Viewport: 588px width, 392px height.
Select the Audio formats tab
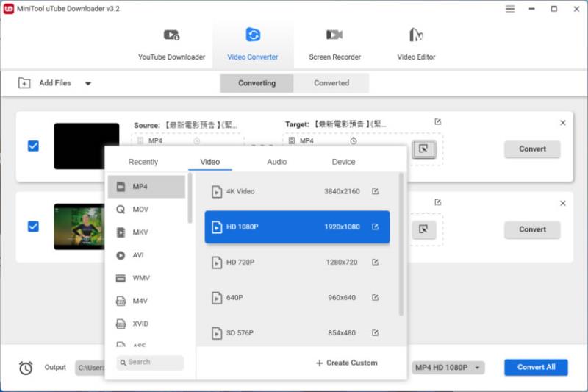coord(277,162)
